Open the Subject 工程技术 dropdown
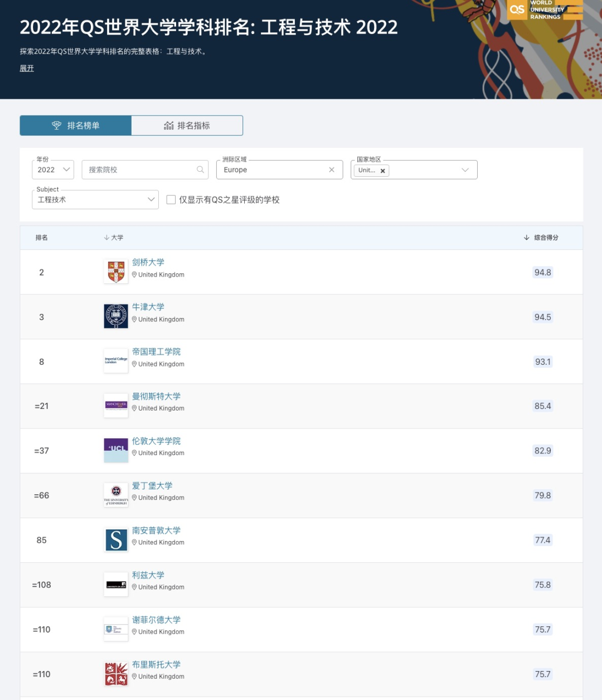 (x=95, y=200)
